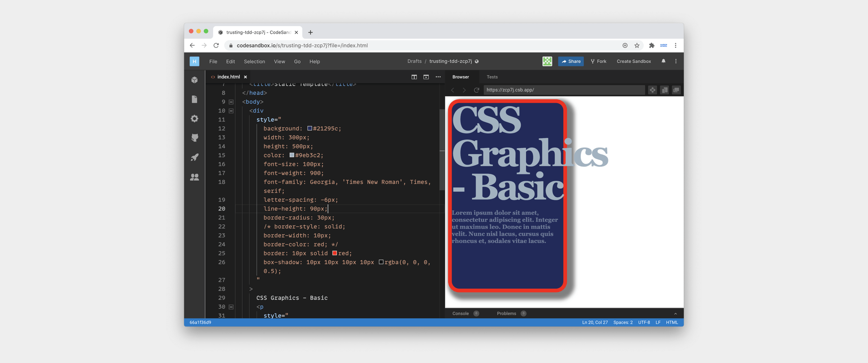Open the Help menu
The width and height of the screenshot is (868, 363).
pyautogui.click(x=315, y=61)
